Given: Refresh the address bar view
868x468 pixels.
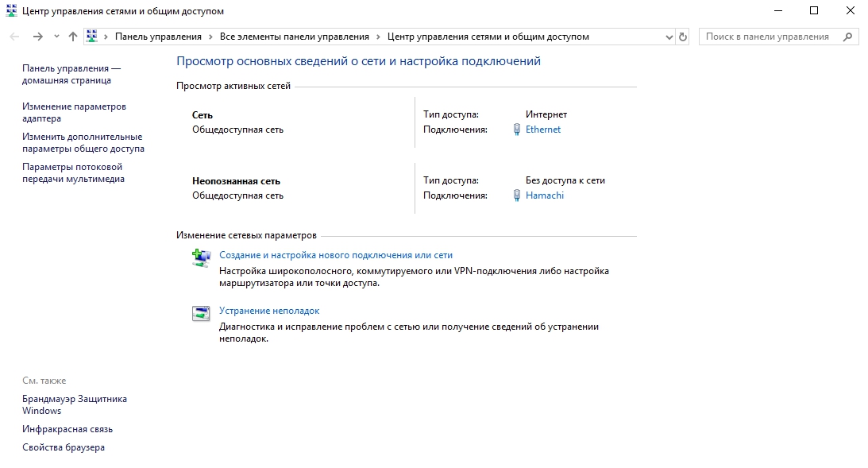Looking at the screenshot, I should pos(683,37).
